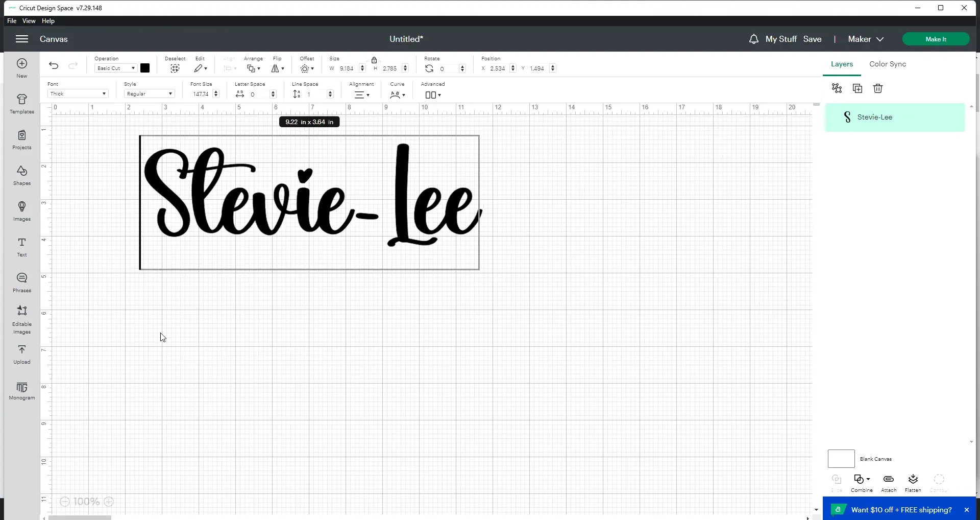The height and width of the screenshot is (520, 980).
Task: Duplicate layer using the Duplicate icon
Action: tap(857, 88)
